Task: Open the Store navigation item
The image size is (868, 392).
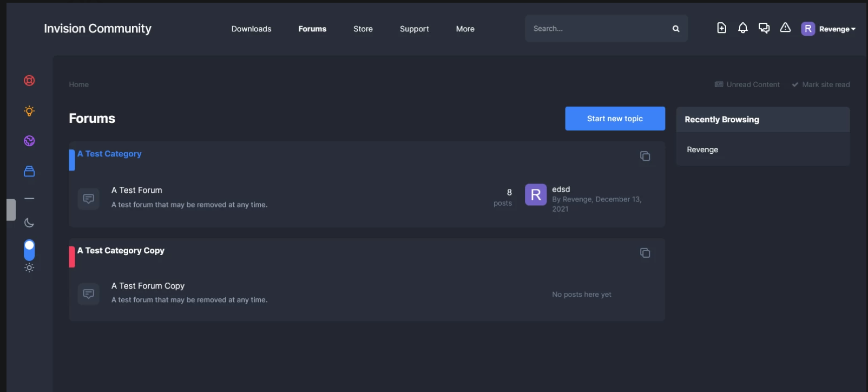Action: point(363,29)
